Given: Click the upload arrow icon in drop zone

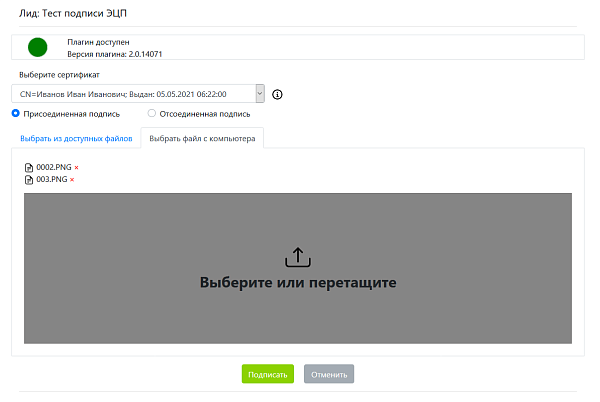Looking at the screenshot, I should coord(298,257).
